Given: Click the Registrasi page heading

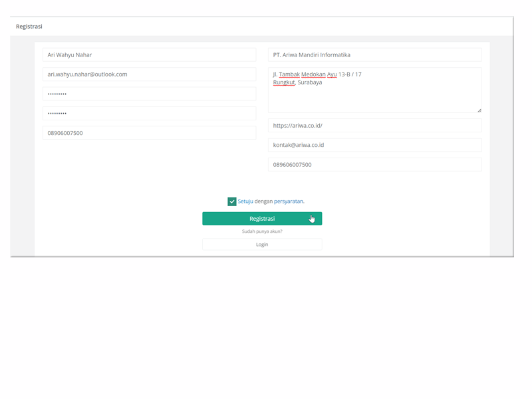Looking at the screenshot, I should coord(29,27).
